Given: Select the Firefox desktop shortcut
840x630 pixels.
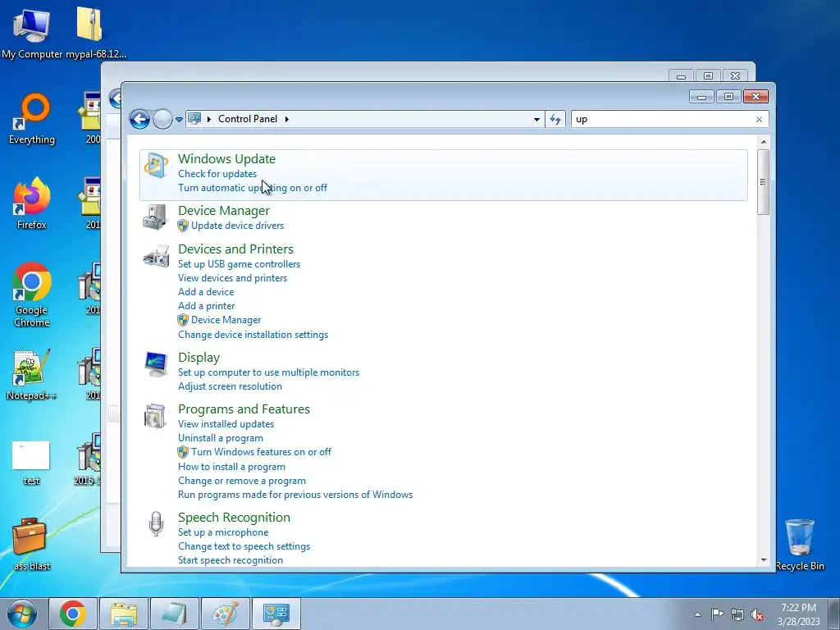Looking at the screenshot, I should click(x=32, y=203).
